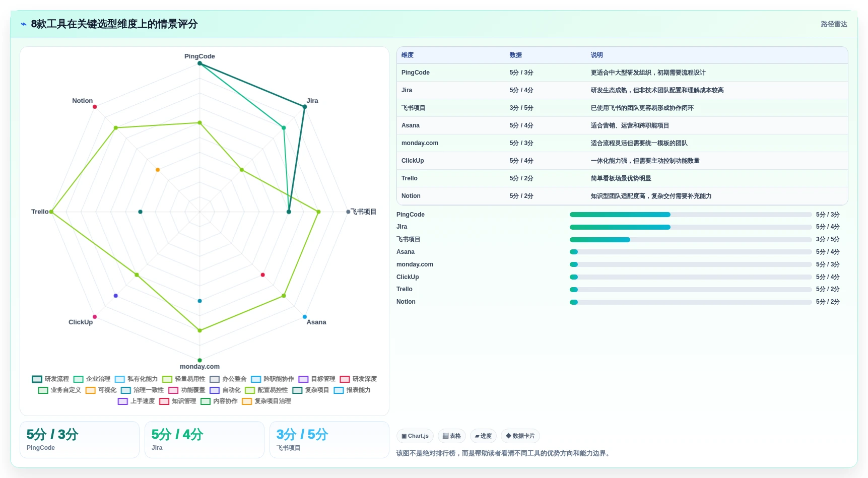Screen dimensions: 868x478
Task: Select the Asana table row
Action: click(x=622, y=125)
